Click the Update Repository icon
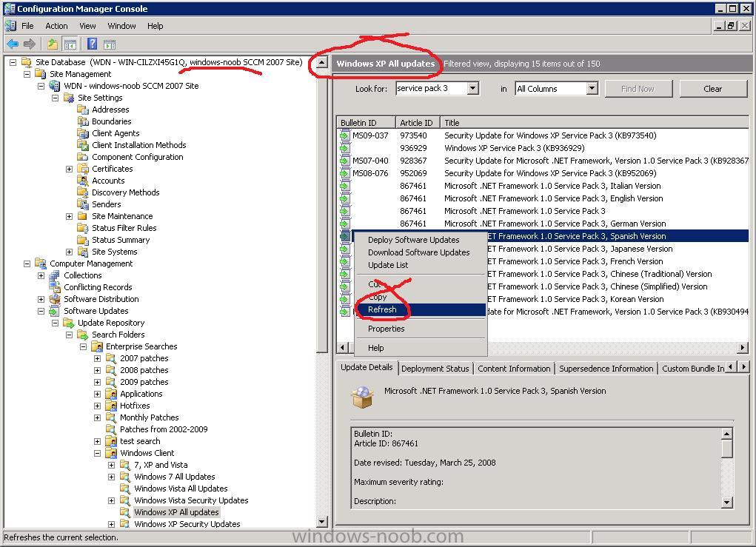This screenshot has height=547, width=756. tap(68, 323)
